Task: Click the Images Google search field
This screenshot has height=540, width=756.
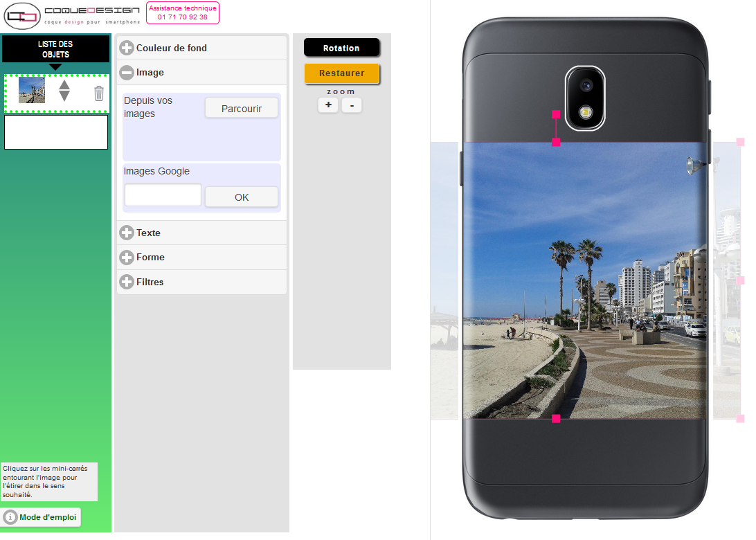Action: [163, 195]
